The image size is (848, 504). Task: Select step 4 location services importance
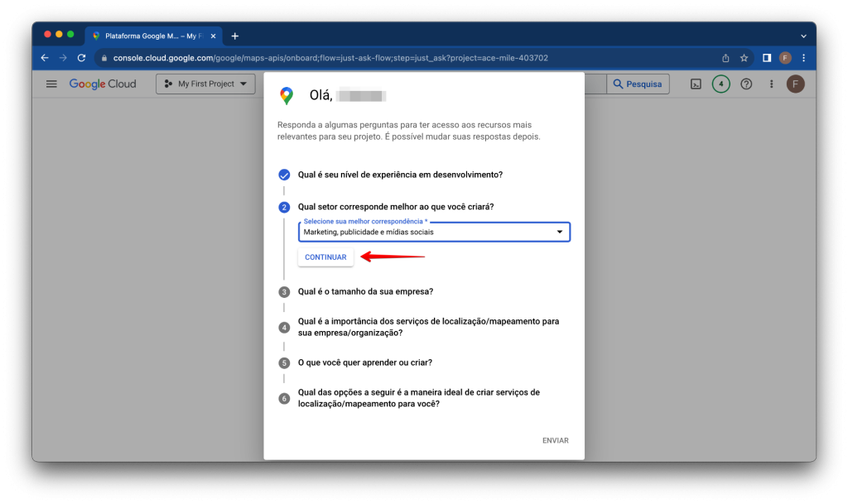pyautogui.click(x=428, y=327)
